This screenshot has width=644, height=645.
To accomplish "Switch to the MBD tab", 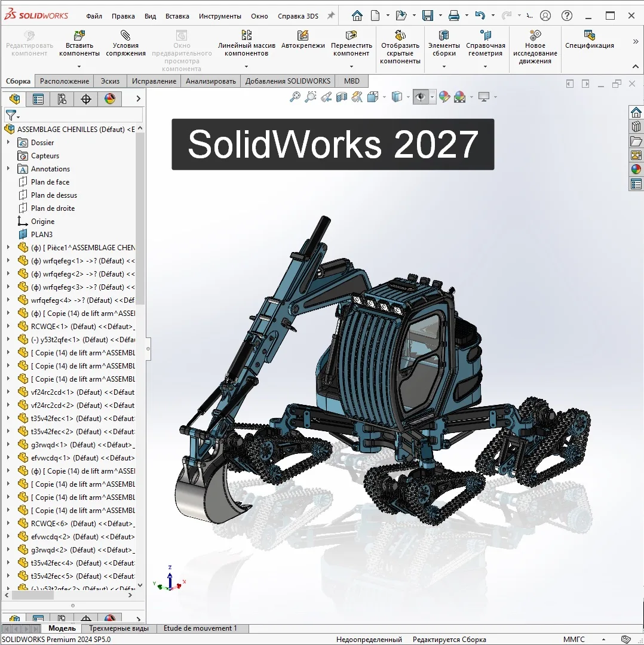I will [352, 81].
